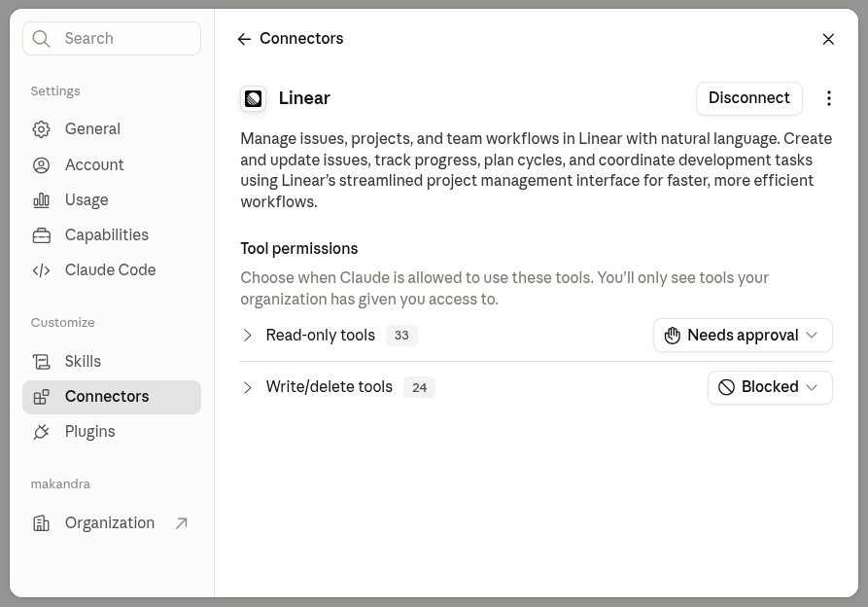868x607 pixels.
Task: Click the Usage bar chart icon
Action: click(41, 200)
